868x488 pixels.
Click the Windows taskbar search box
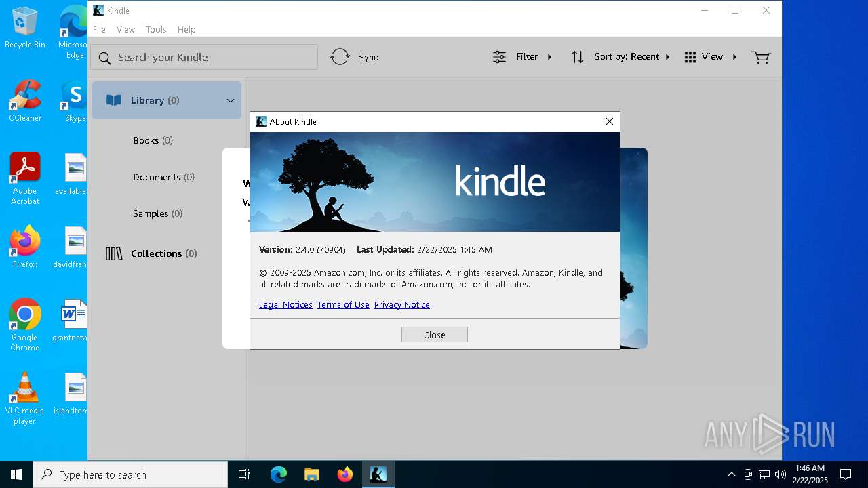(130, 474)
